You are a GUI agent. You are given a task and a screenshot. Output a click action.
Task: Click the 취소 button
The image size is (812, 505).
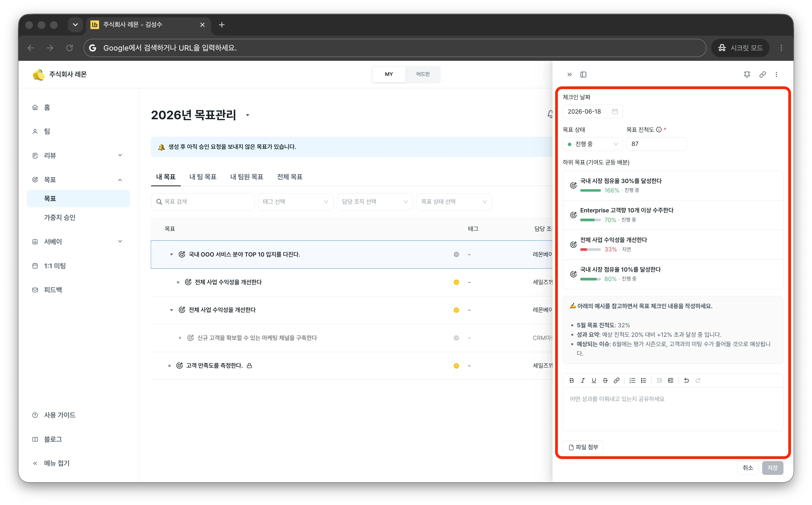[748, 468]
